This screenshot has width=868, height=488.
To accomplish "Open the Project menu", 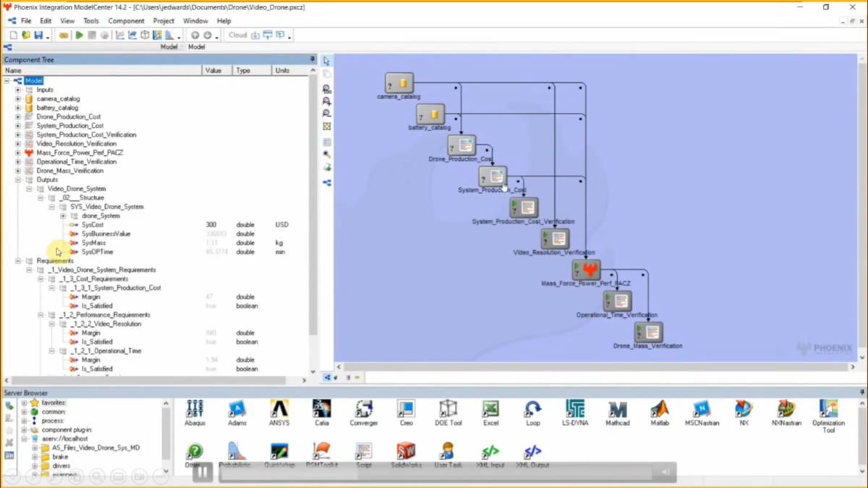I will point(163,21).
